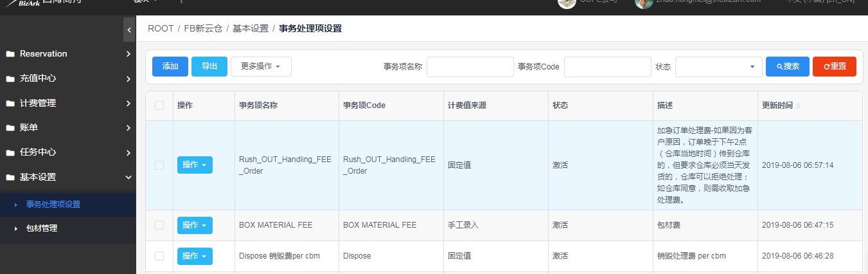Open 操作 dropdown for Dispose row
The width and height of the screenshot is (868, 274).
tap(195, 256)
